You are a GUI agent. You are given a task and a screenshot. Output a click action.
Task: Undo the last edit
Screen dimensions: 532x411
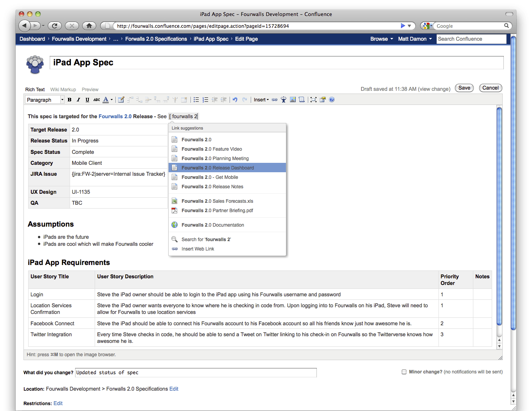click(235, 100)
